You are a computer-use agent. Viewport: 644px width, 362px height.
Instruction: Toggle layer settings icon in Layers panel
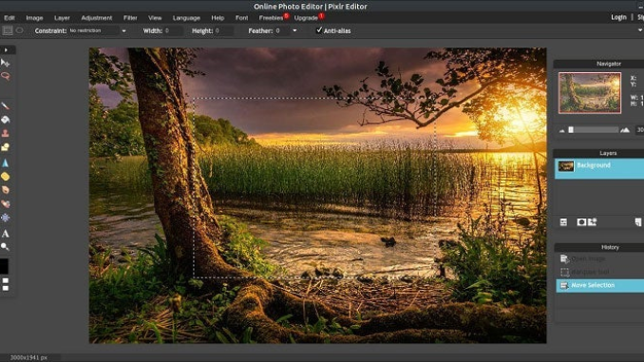point(563,222)
